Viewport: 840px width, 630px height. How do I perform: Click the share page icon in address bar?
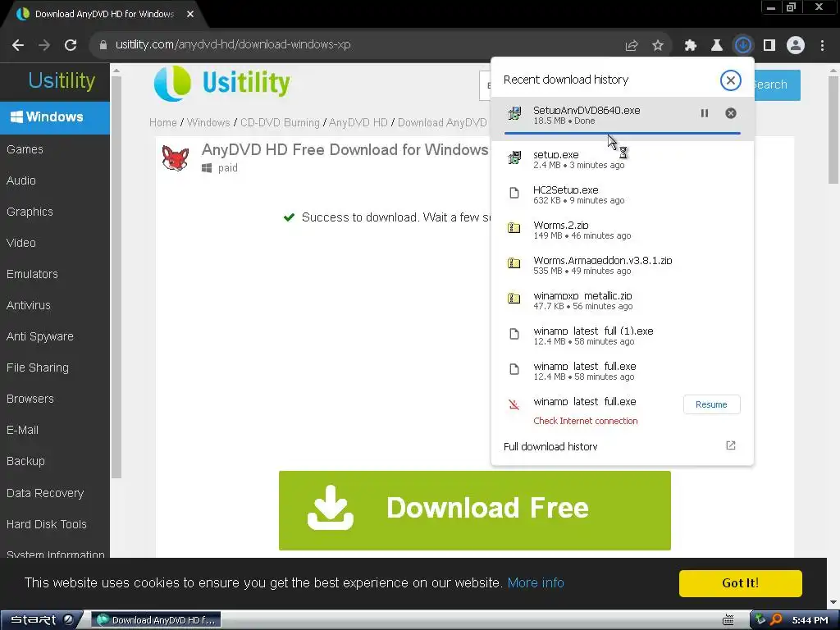[x=632, y=46]
